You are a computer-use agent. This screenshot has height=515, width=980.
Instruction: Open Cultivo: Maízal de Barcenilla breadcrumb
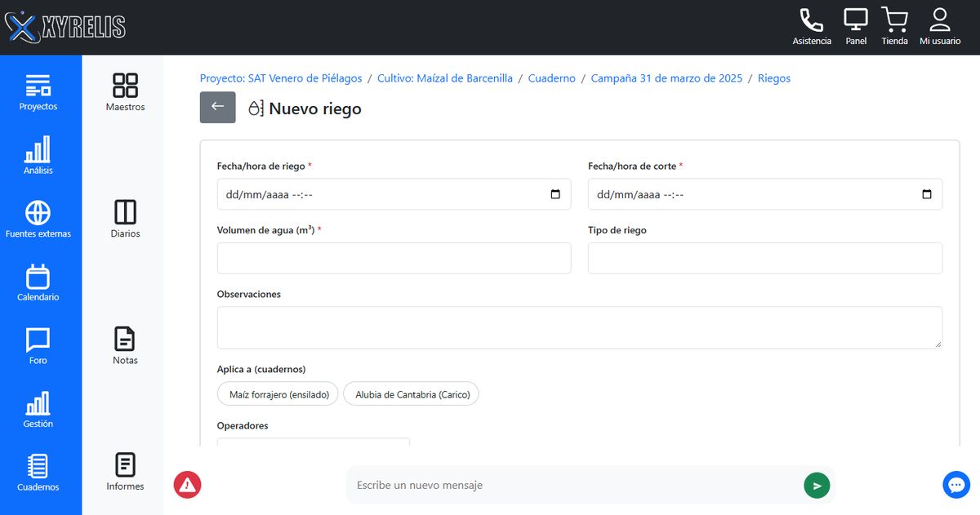tap(445, 78)
